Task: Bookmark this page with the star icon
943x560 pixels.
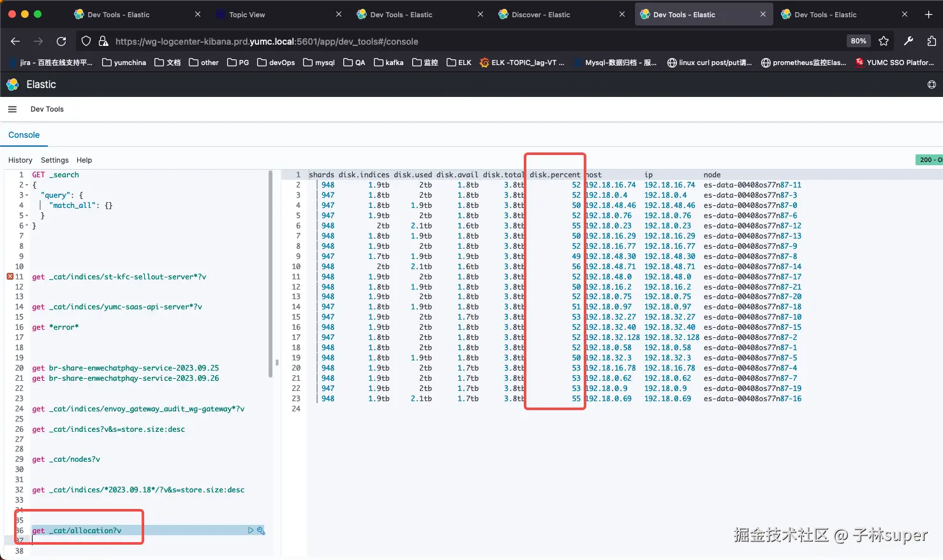Action: (884, 41)
